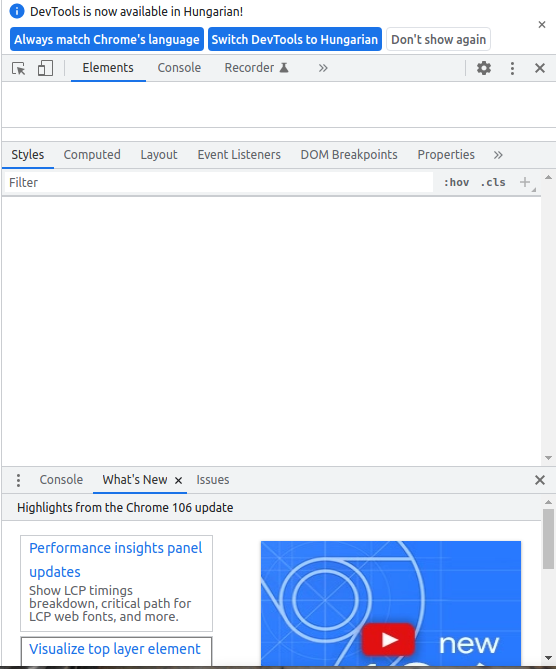The image size is (556, 669).
Task: Open DevTools settings gear
Action: pyautogui.click(x=483, y=68)
